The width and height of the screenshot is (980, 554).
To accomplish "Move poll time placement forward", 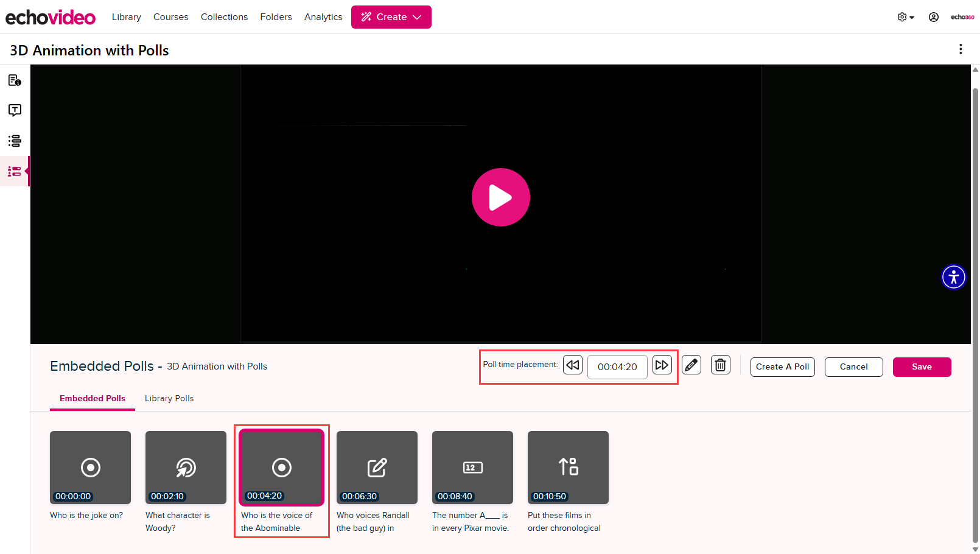I will click(662, 365).
